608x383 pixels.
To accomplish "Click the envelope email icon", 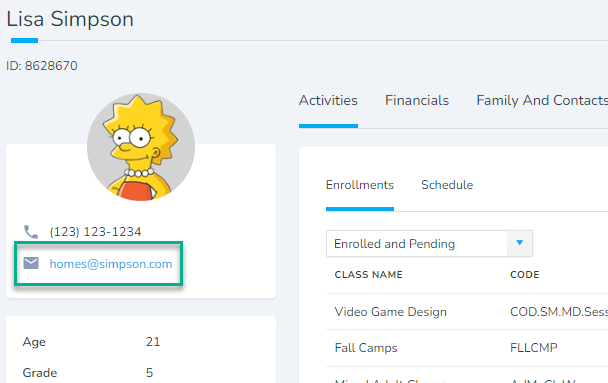I will [x=31, y=263].
